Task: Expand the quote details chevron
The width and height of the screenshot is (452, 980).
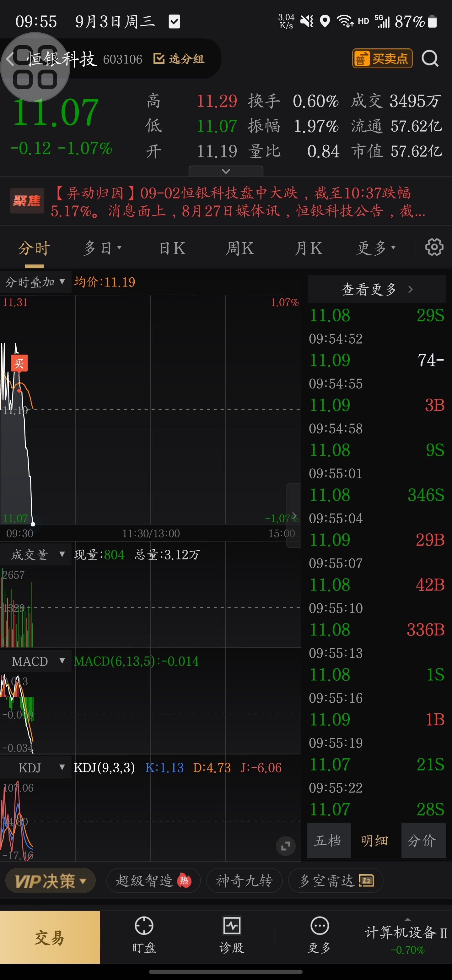Action: coord(226,171)
